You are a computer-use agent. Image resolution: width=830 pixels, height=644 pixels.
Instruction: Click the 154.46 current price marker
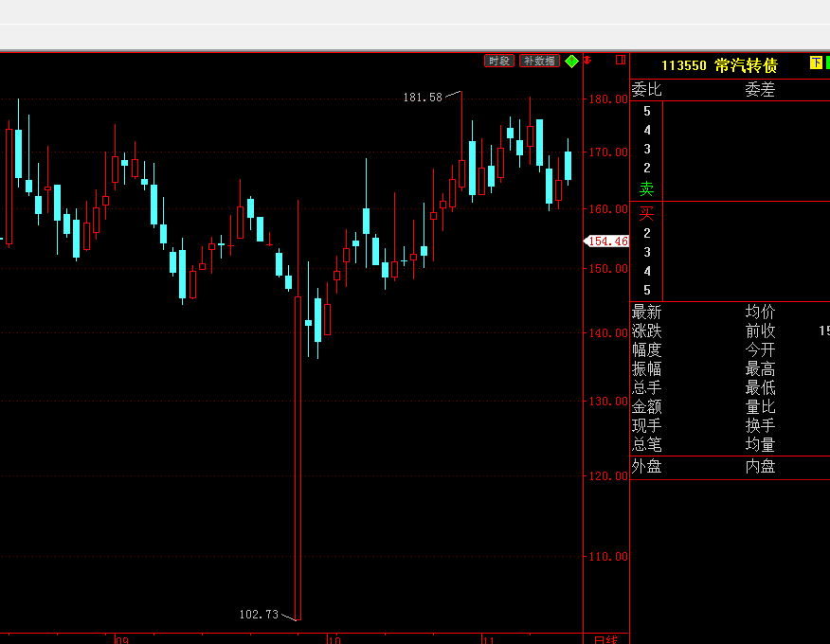(606, 241)
